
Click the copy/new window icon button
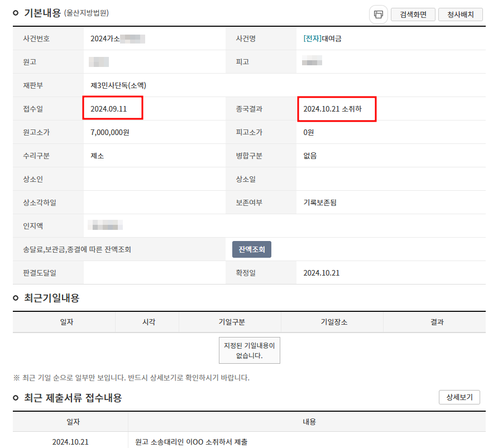[378, 15]
